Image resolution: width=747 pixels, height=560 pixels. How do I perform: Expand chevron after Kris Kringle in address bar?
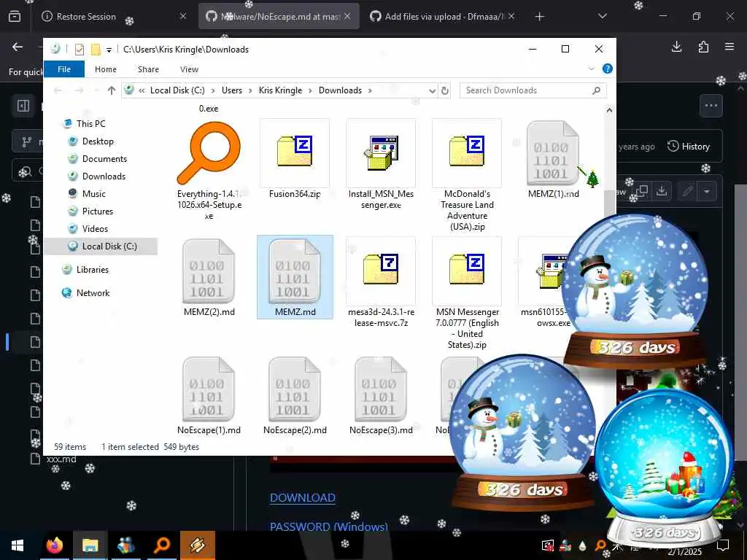[311, 90]
